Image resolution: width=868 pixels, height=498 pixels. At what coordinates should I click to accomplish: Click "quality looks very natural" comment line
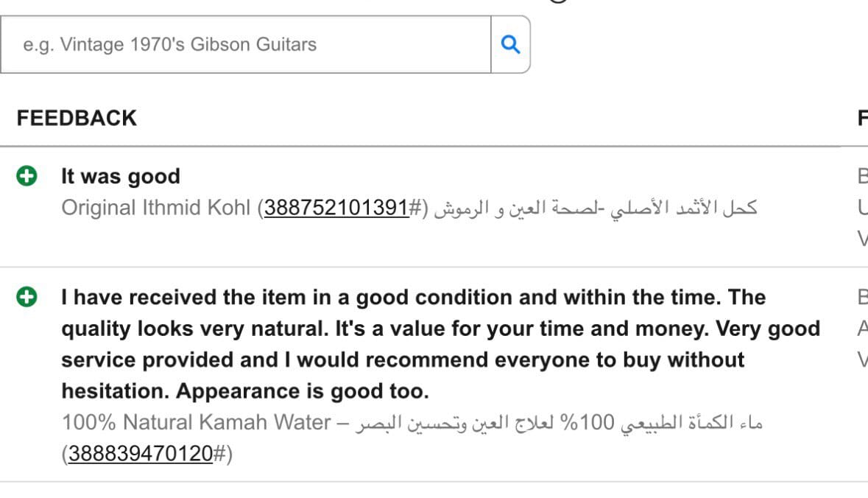tap(440, 329)
